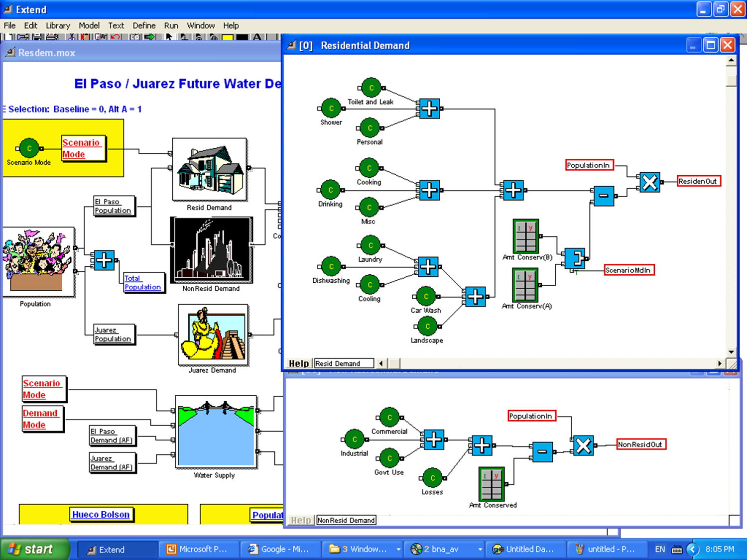
Task: Select the Population crowd block
Action: 38,262
